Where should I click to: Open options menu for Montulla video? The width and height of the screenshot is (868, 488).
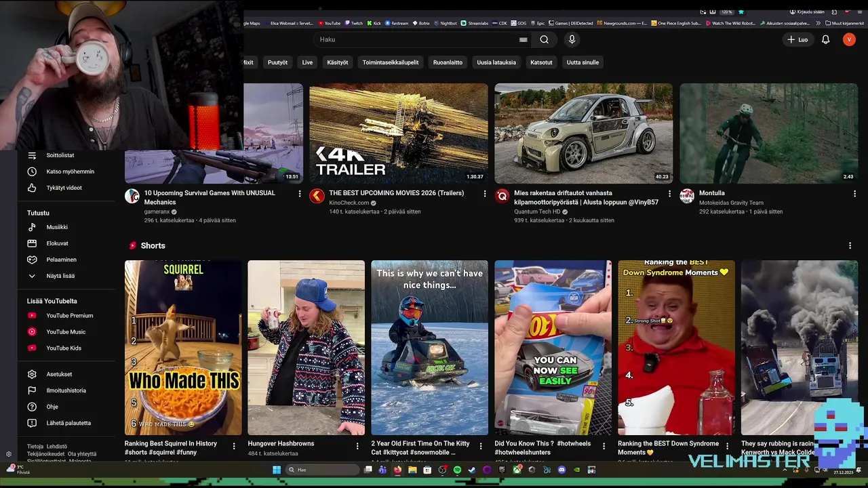tap(854, 194)
